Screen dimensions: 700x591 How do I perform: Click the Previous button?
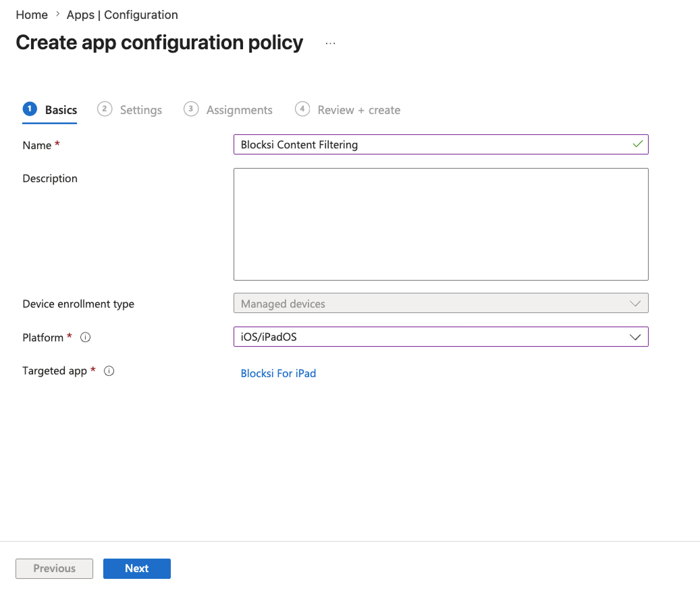(x=55, y=568)
